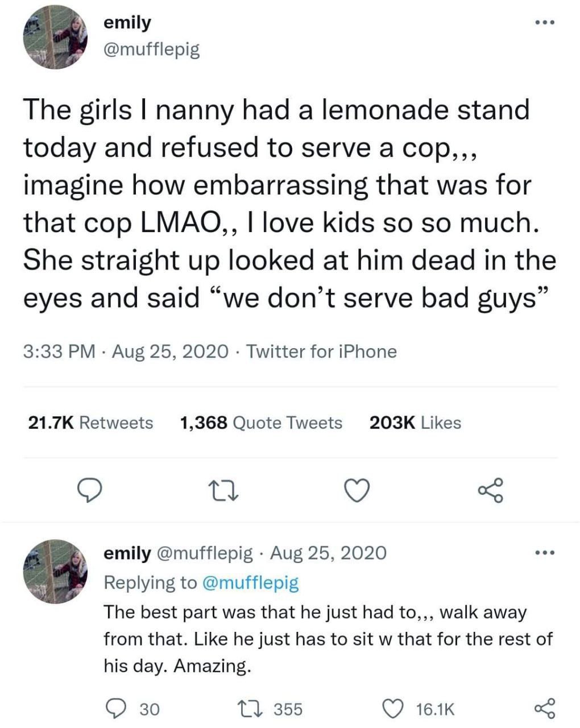This screenshot has height=728, width=580.
Task: Open the avatar on the reply tweet
Action: 55,570
